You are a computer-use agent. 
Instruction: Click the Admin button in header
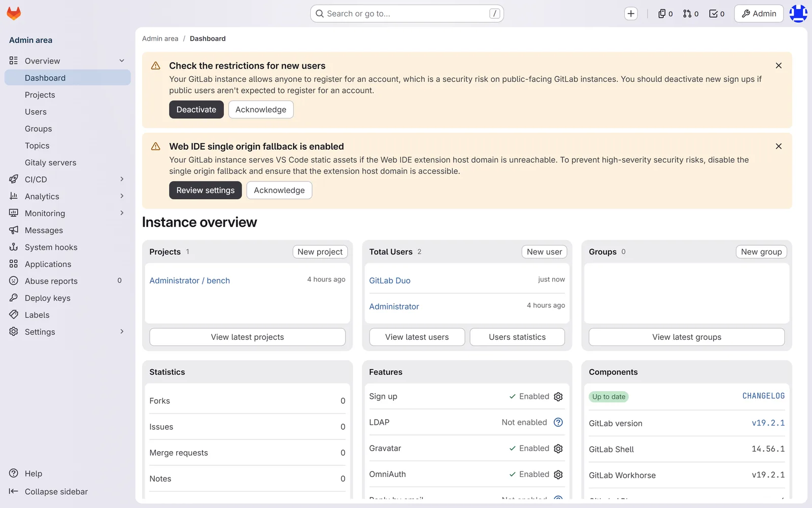(759, 14)
